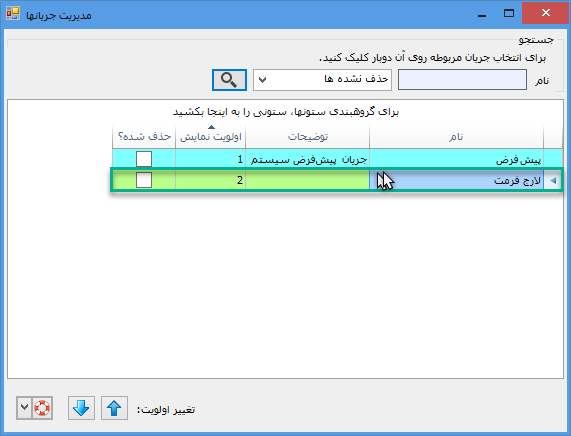
Task: Click sort arrow above اولویت نمایش
Action: [x=211, y=127]
